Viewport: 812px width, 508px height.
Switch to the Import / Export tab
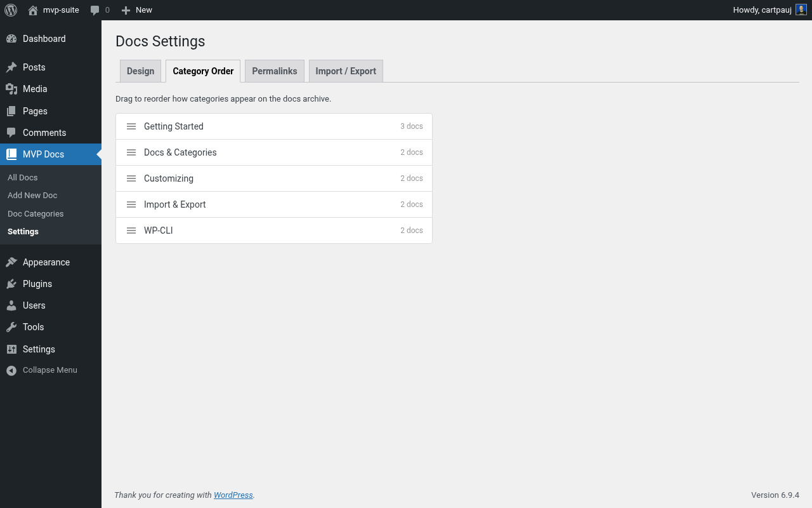tap(346, 70)
